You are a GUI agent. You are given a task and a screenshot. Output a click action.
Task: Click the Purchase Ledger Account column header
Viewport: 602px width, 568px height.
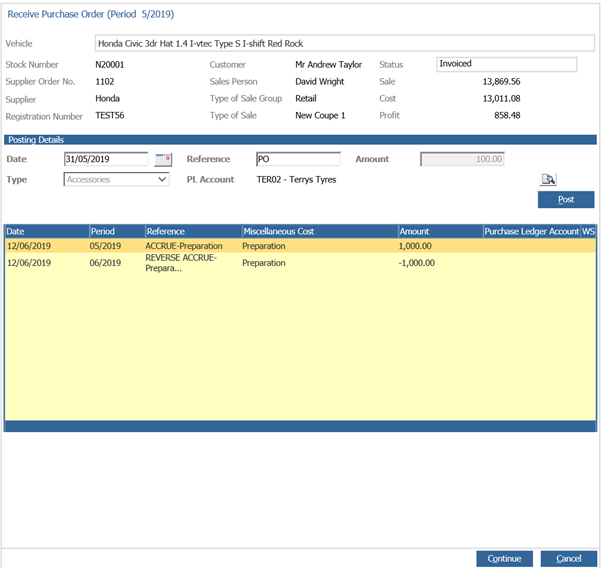[x=531, y=231]
